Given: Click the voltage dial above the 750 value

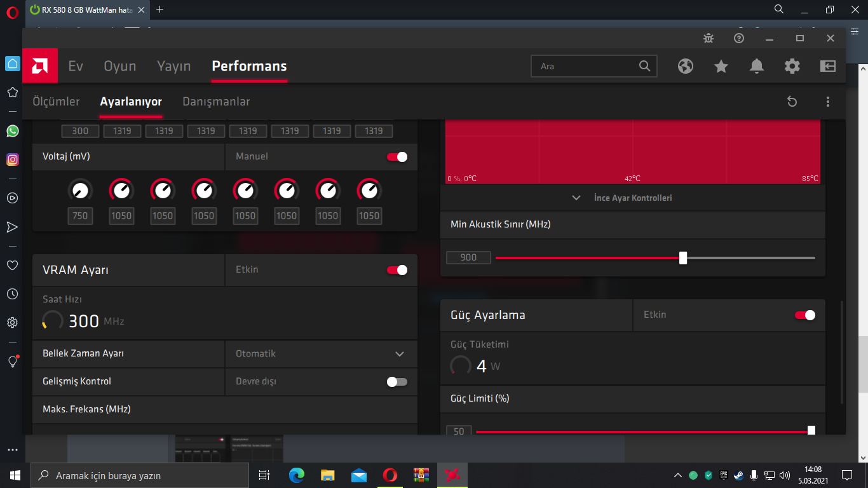Looking at the screenshot, I should 80,189.
